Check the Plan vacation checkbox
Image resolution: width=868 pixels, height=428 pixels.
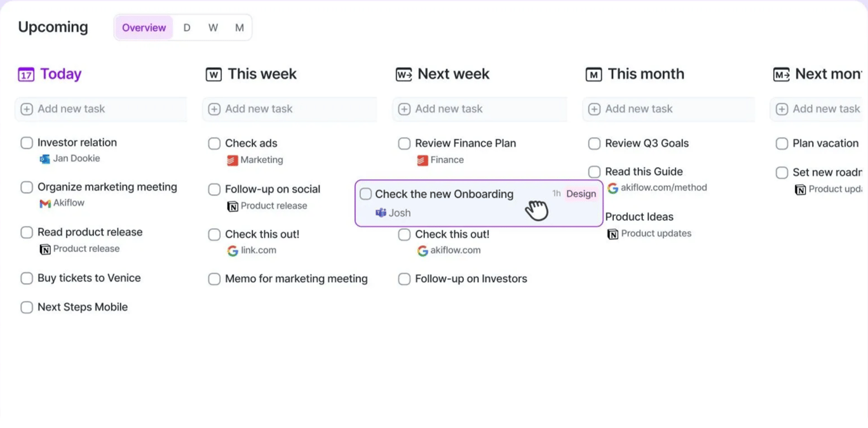(x=782, y=144)
